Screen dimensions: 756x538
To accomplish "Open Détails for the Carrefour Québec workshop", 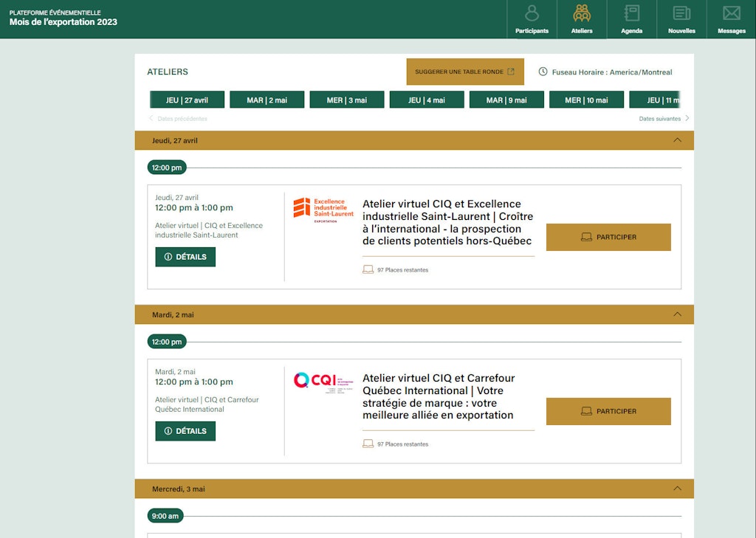I will coord(185,431).
